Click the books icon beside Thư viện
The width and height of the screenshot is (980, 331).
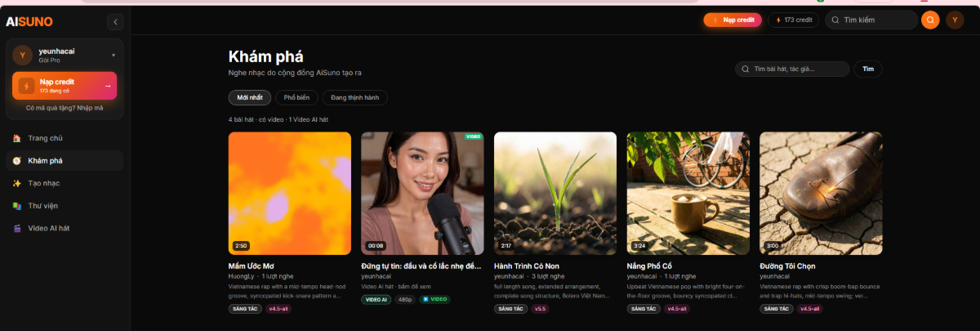pyautogui.click(x=17, y=206)
